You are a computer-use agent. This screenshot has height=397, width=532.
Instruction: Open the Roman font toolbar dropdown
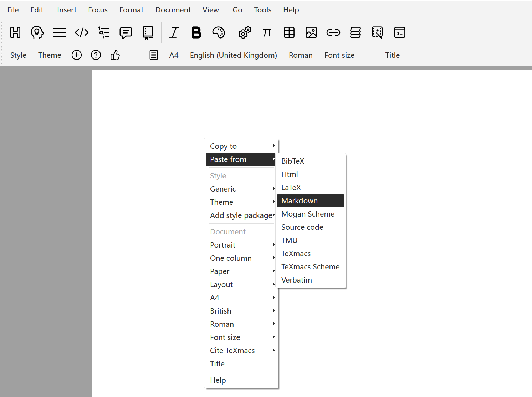click(301, 55)
